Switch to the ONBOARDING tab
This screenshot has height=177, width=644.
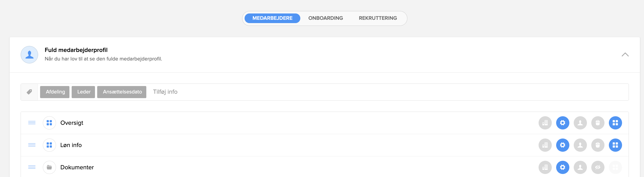coord(326,18)
